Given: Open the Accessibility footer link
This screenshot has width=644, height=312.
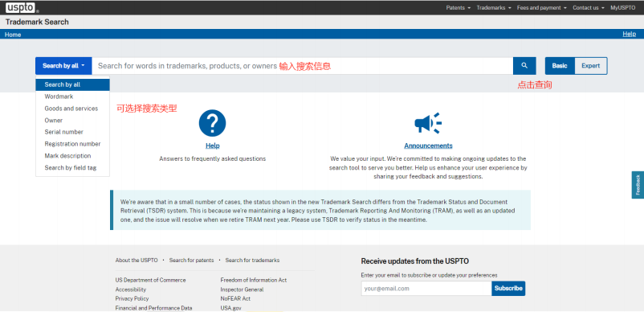Looking at the screenshot, I should pyautogui.click(x=131, y=289).
